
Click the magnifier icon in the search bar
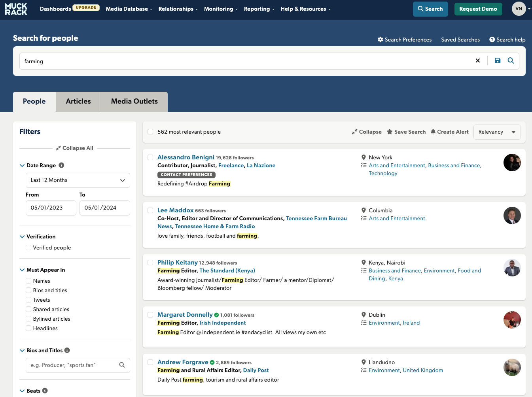(x=511, y=60)
